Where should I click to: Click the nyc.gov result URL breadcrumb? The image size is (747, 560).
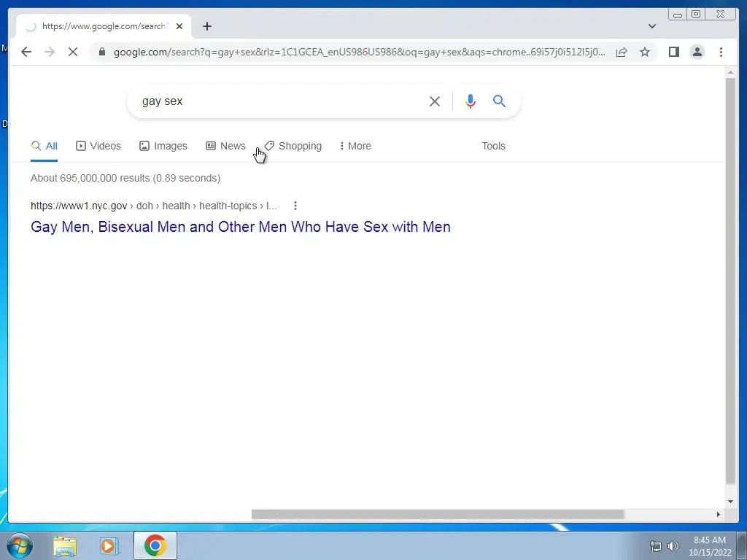[x=153, y=206]
